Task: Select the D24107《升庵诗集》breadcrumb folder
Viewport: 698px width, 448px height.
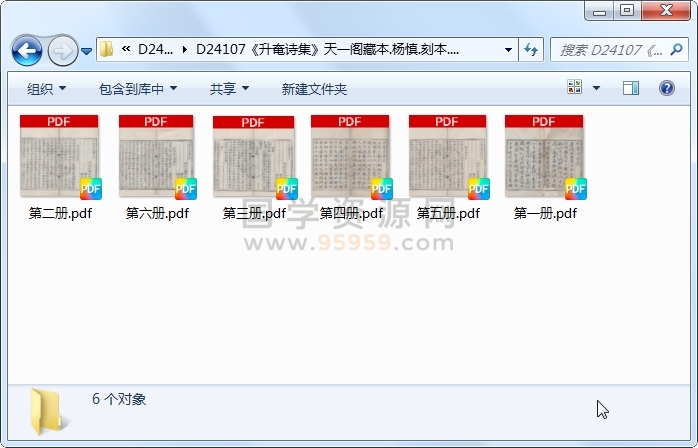Action: 327,49
